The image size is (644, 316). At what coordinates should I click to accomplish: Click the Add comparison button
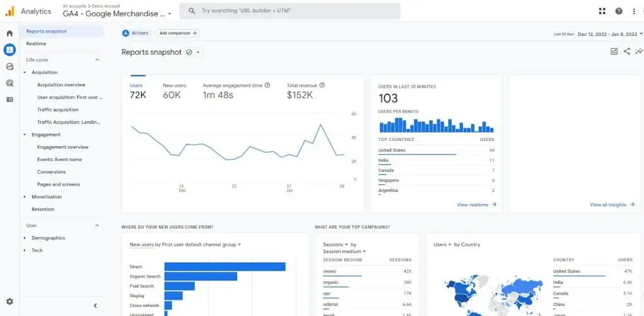(177, 33)
